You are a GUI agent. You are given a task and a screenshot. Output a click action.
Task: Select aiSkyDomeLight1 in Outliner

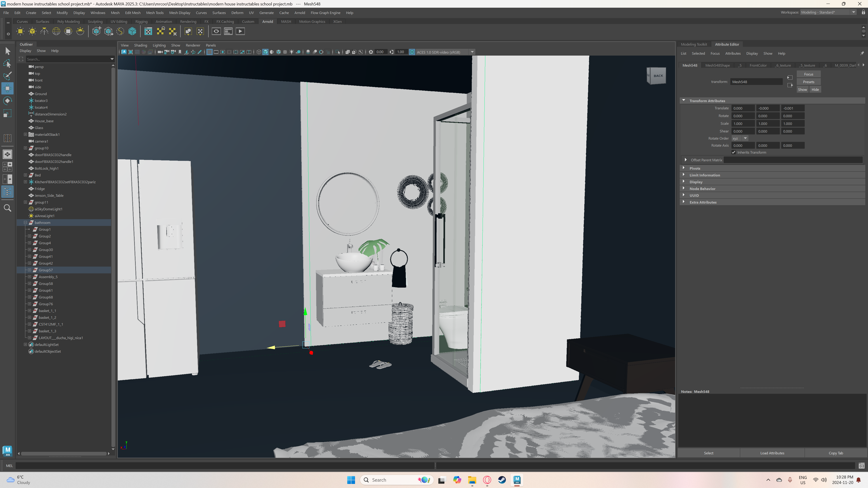point(49,209)
